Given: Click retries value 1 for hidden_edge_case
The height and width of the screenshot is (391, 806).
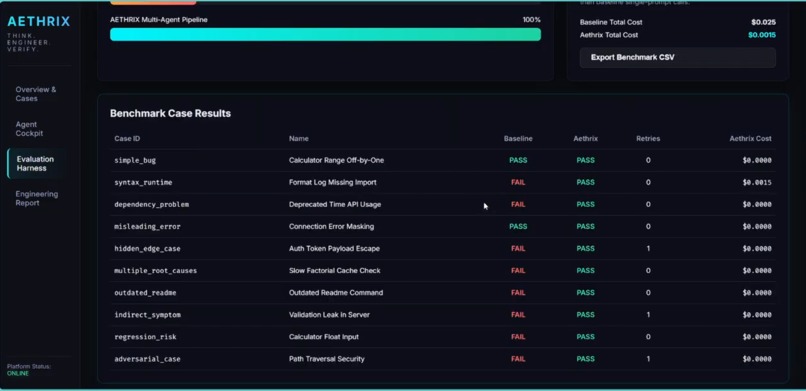Looking at the screenshot, I should [648, 249].
